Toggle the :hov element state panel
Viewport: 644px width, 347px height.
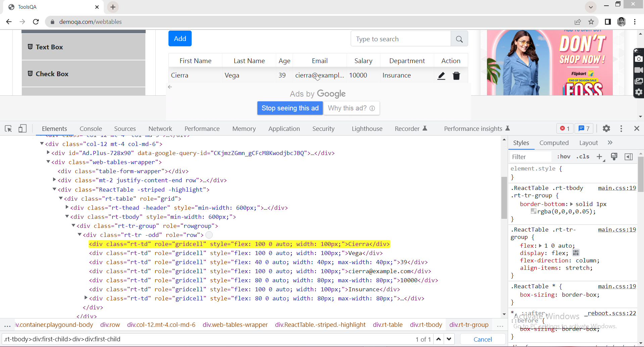[x=563, y=157]
